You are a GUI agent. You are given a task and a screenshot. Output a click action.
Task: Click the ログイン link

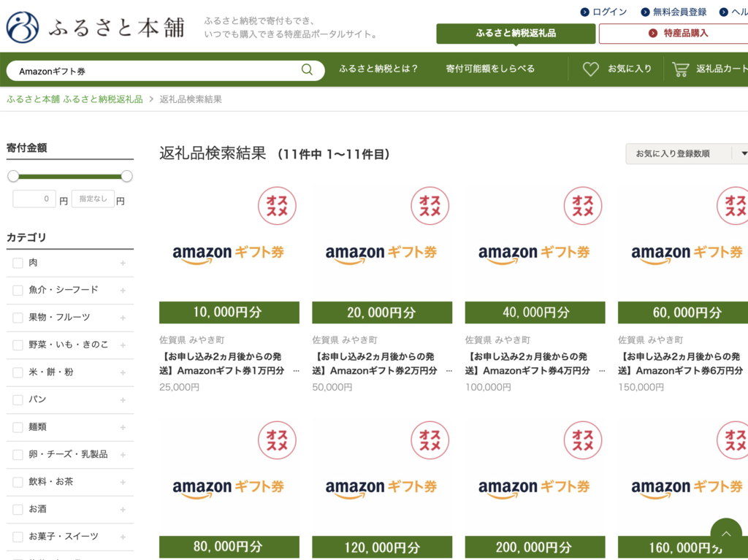(x=610, y=12)
